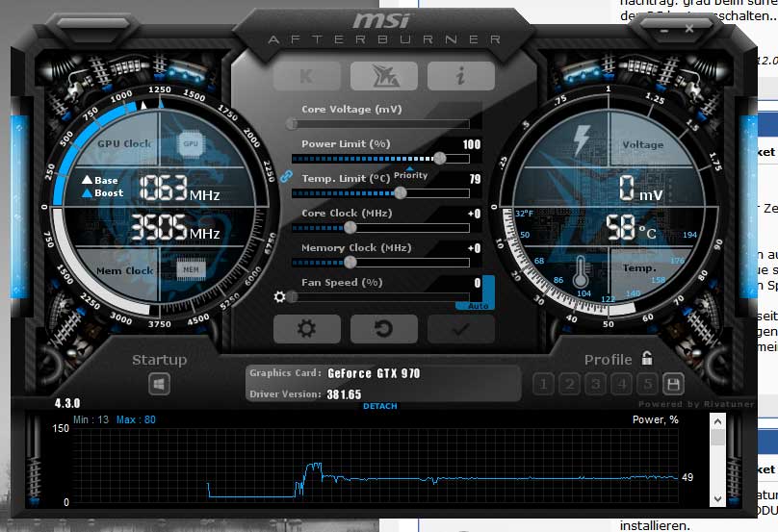Click the 58 °C temperature readout
The width and height of the screenshot is (778, 532).
pyautogui.click(x=631, y=228)
